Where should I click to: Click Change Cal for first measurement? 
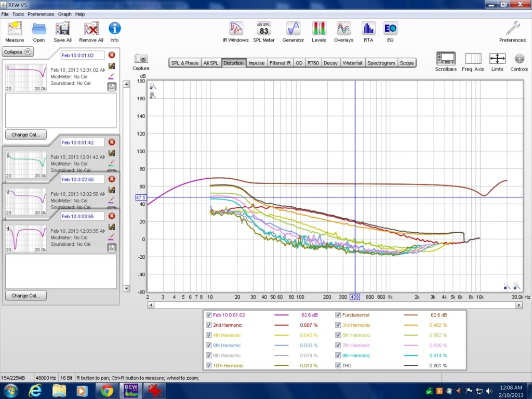(26, 135)
